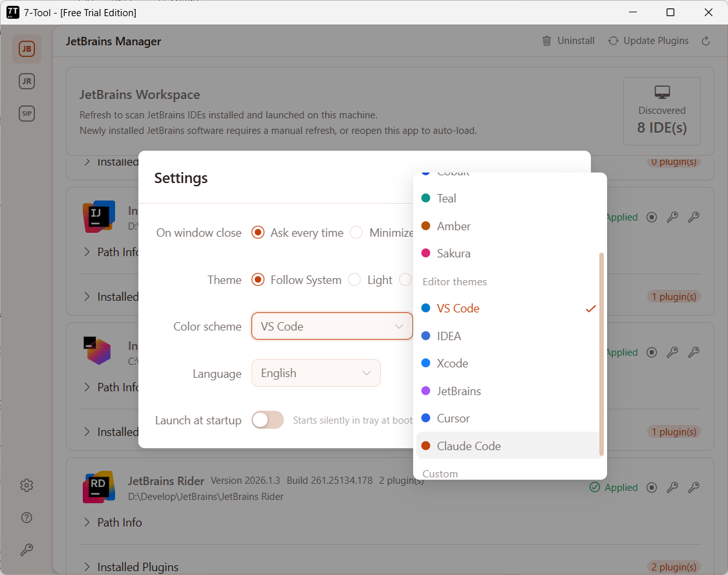728x575 pixels.
Task: Click the key icon in sidebar
Action: [27, 550]
